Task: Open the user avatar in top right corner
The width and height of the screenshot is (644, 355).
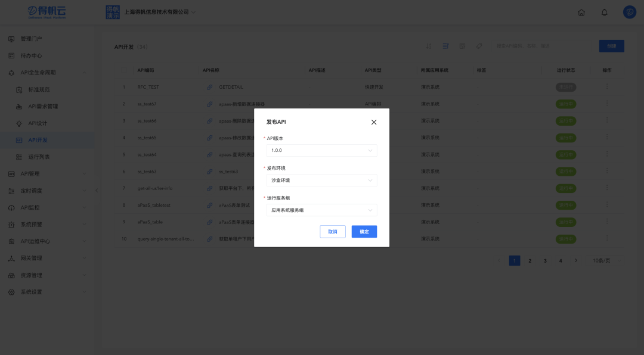Action: 628,12
